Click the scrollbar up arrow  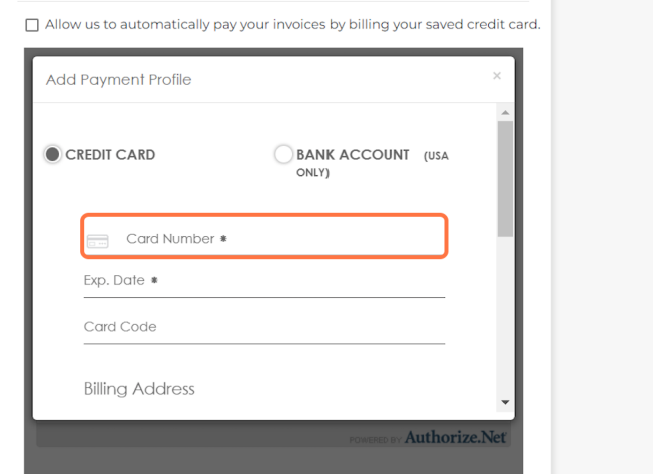pos(505,113)
